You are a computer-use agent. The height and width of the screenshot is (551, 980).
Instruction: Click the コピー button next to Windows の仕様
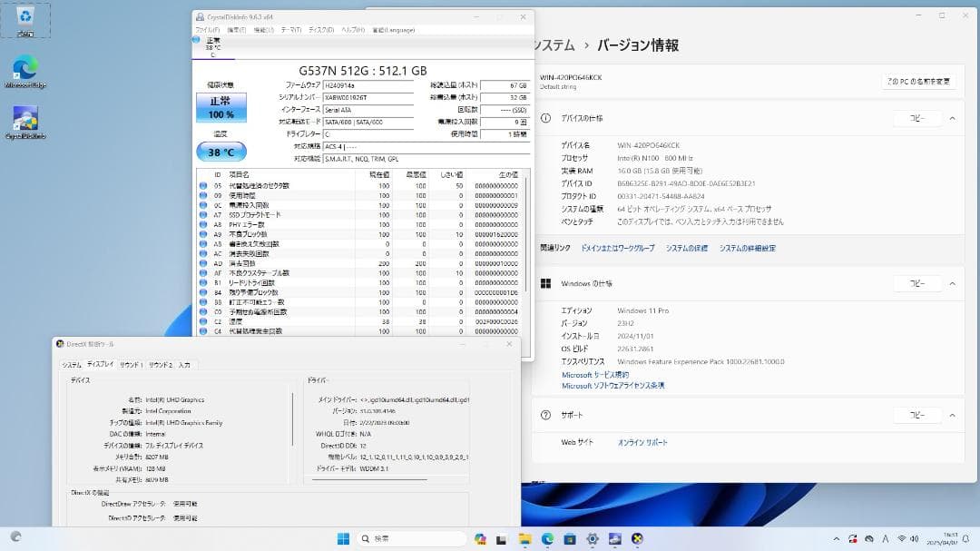(x=917, y=282)
